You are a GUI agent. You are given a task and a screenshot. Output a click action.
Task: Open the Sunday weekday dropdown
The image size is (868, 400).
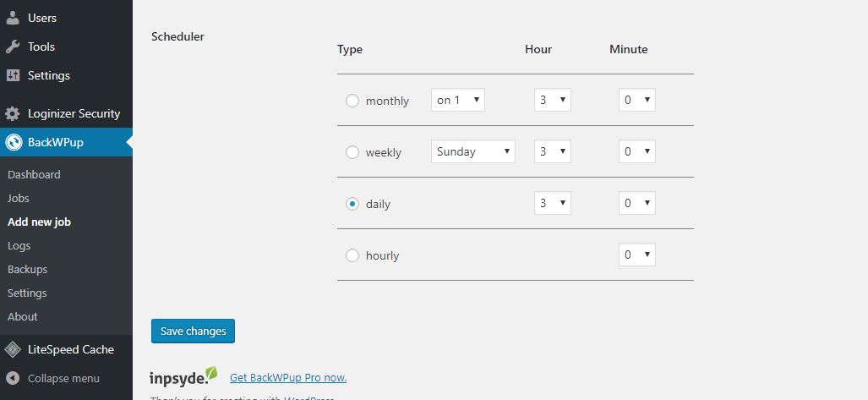[x=472, y=151]
